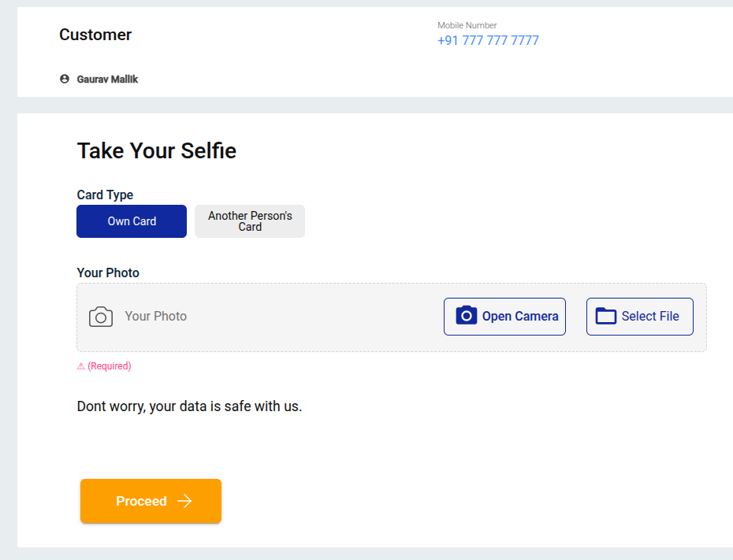This screenshot has width=733, height=560.
Task: Click the Select File text label
Action: pyautogui.click(x=650, y=316)
